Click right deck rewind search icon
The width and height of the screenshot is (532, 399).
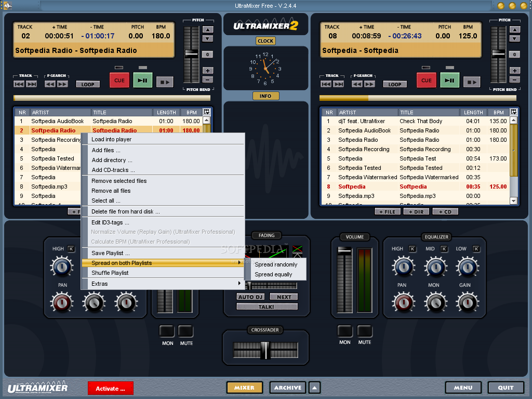point(357,84)
